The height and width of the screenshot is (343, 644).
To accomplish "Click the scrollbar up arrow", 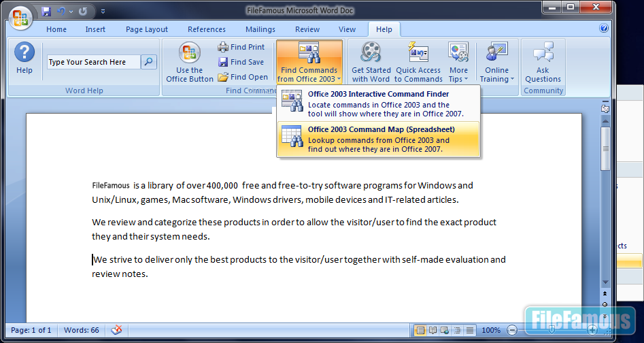I will (x=605, y=120).
